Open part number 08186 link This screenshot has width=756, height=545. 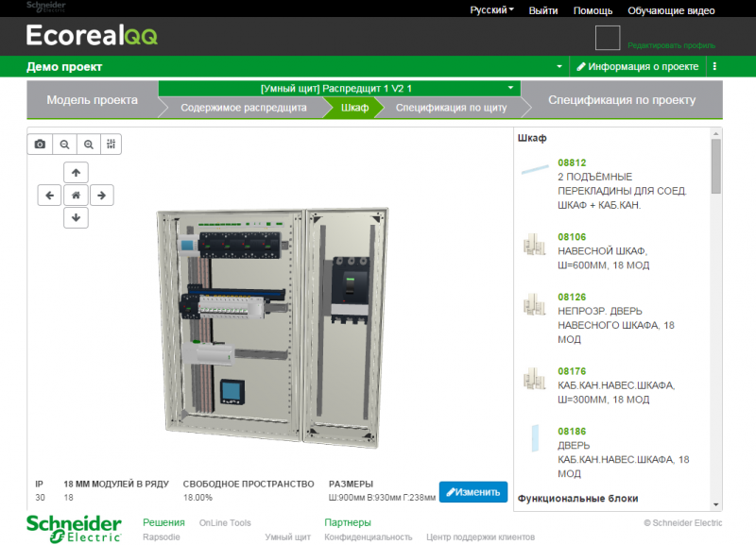pos(572,432)
